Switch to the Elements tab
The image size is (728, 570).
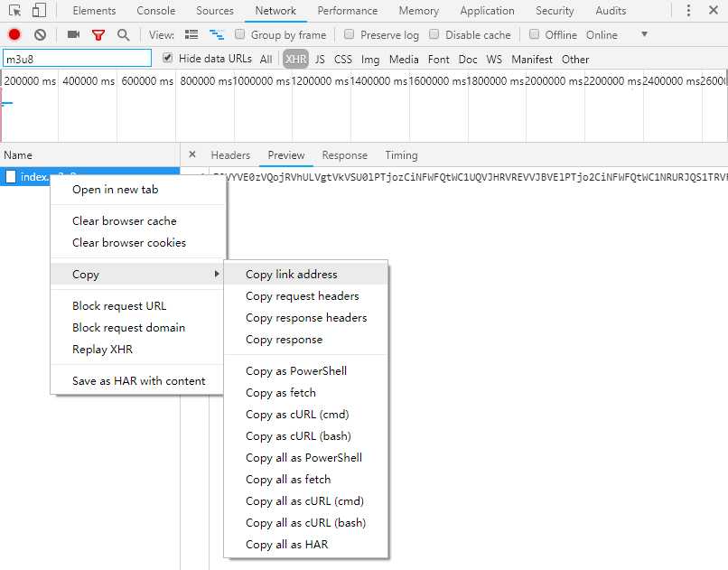pyautogui.click(x=94, y=11)
